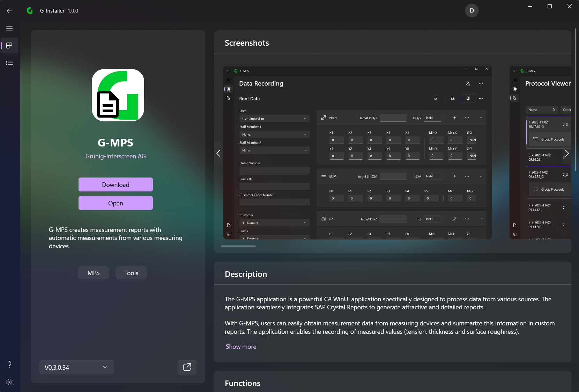Open settings via the gear icon

(9, 382)
